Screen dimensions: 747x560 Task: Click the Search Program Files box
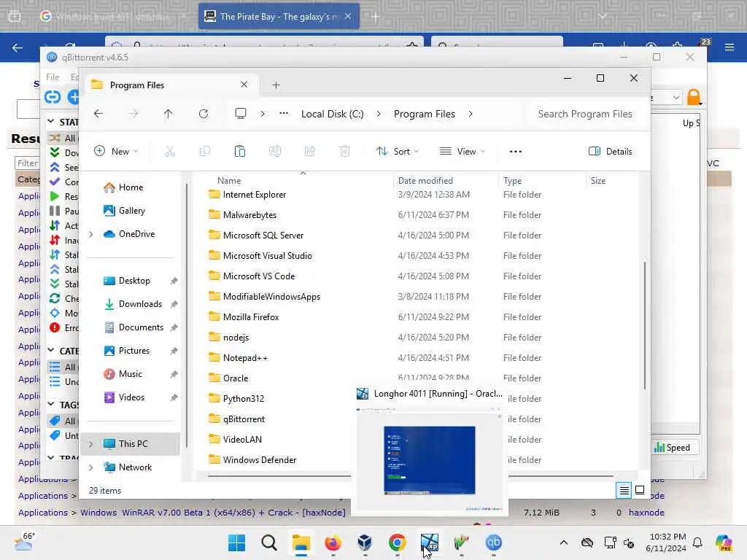click(585, 114)
